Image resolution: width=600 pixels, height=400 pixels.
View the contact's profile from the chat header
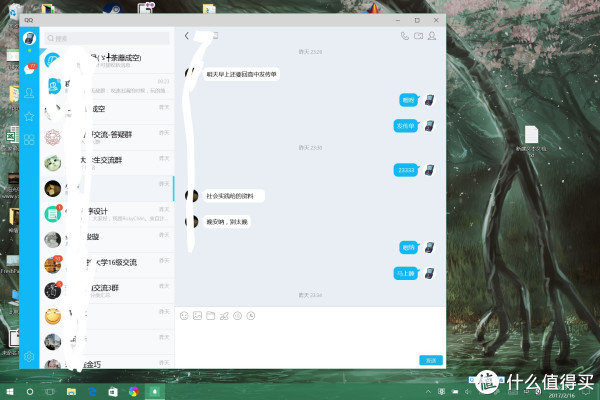click(432, 36)
